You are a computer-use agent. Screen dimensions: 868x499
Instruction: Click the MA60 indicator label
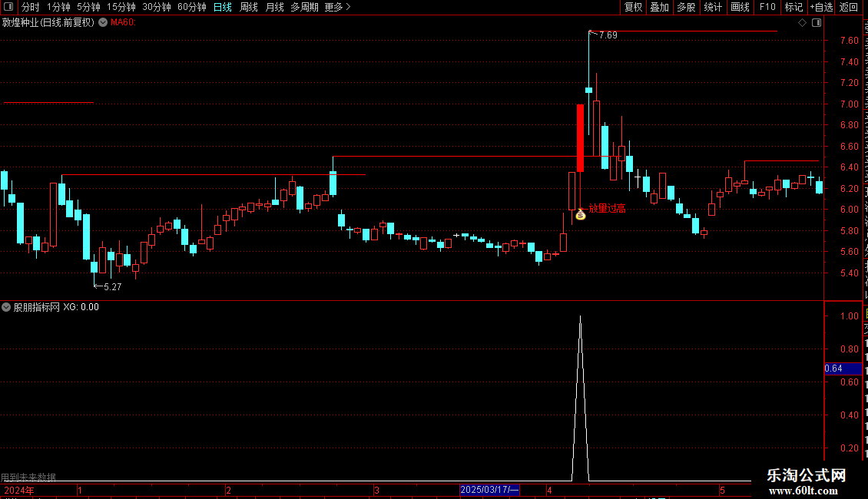click(123, 23)
